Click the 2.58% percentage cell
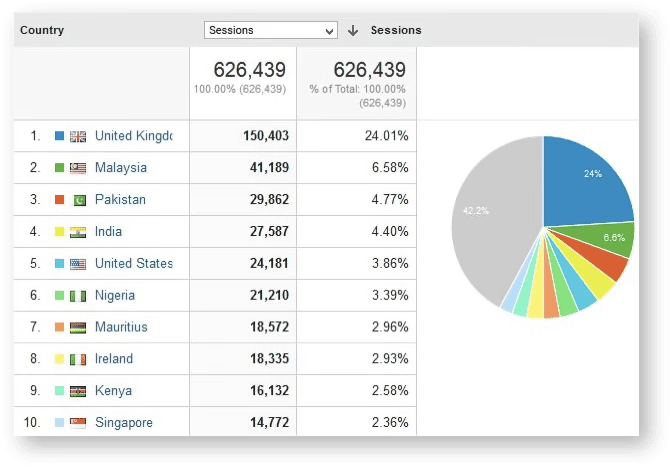Screen dimensions: 670x467 click(390, 391)
